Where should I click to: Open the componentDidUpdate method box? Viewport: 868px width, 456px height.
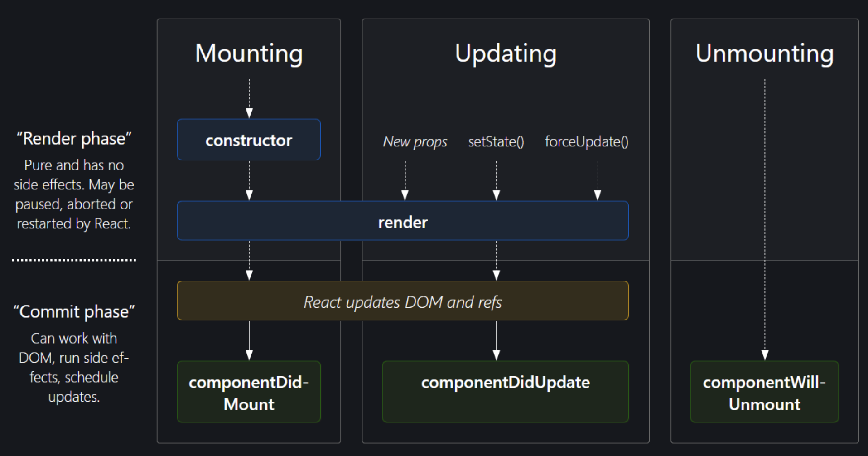[x=505, y=392]
